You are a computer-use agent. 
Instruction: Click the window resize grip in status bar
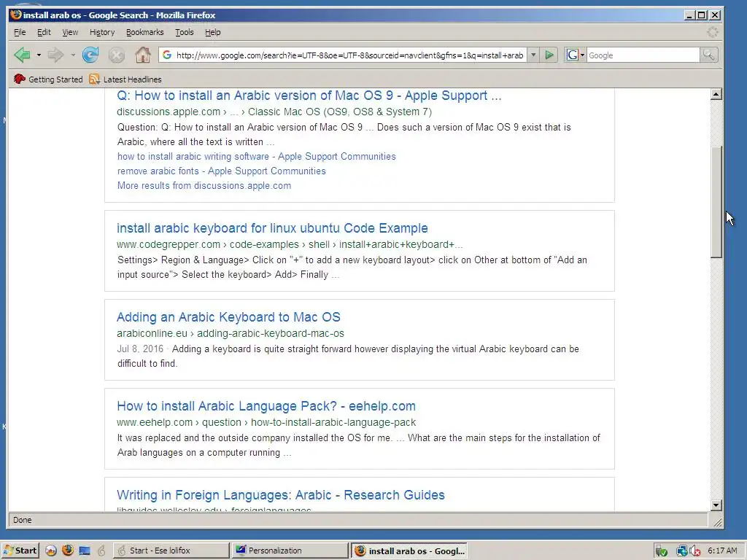(x=718, y=523)
